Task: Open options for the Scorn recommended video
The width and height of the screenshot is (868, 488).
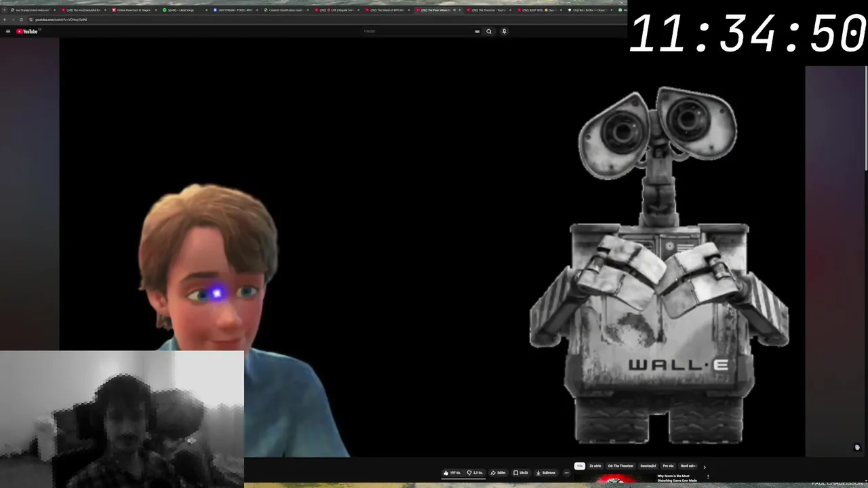Action: (708, 476)
